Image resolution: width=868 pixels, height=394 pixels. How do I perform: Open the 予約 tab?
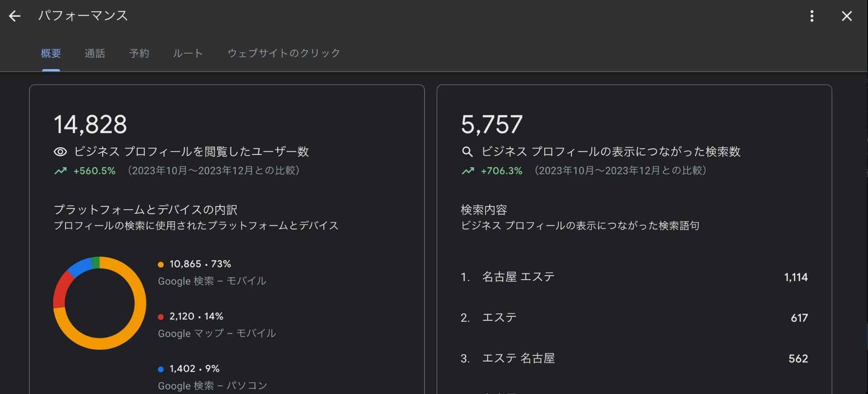pyautogui.click(x=139, y=53)
